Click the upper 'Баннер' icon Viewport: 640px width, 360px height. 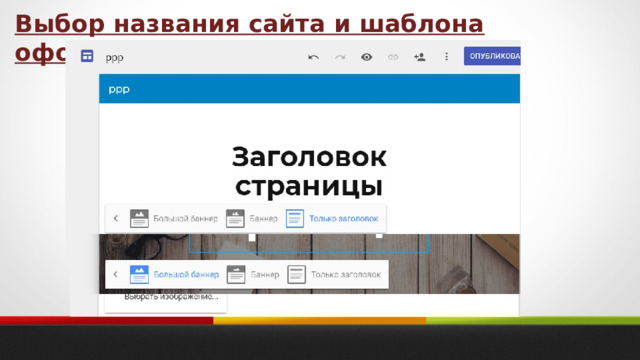tap(235, 218)
